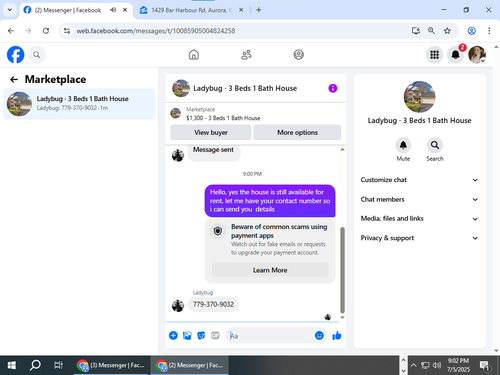Reload the page with refresh icon

[x=46, y=31]
